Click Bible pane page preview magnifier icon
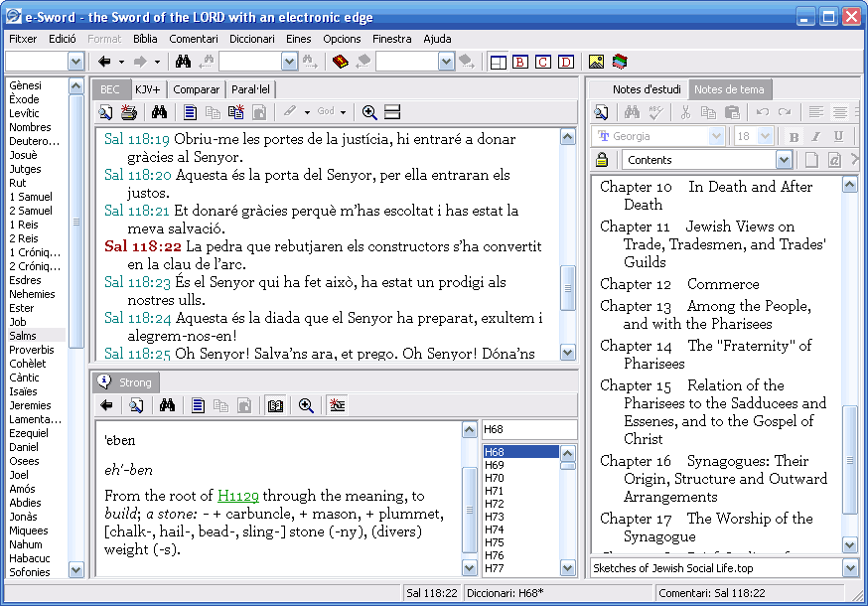This screenshot has height=606, width=868. (x=105, y=112)
